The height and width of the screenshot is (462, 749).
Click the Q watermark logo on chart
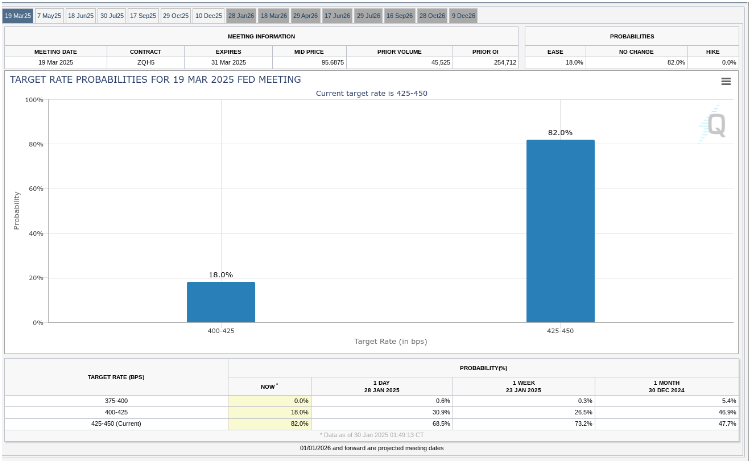716,125
